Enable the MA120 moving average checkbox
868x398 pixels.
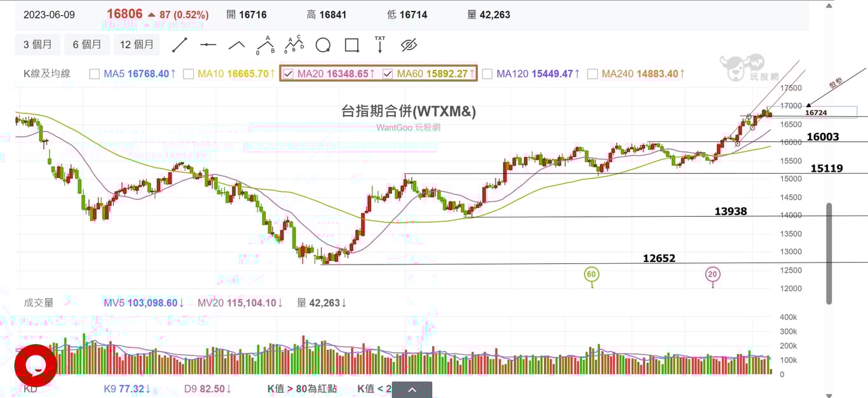click(487, 74)
